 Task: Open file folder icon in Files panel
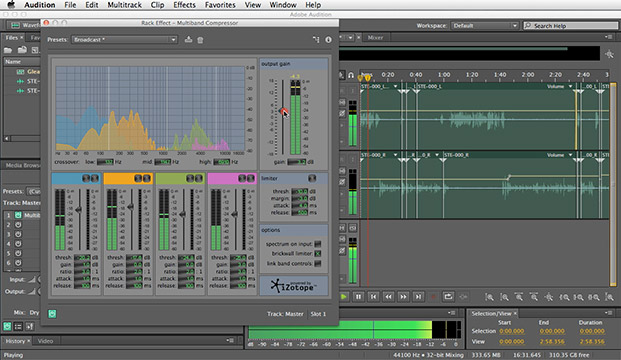tap(8, 50)
